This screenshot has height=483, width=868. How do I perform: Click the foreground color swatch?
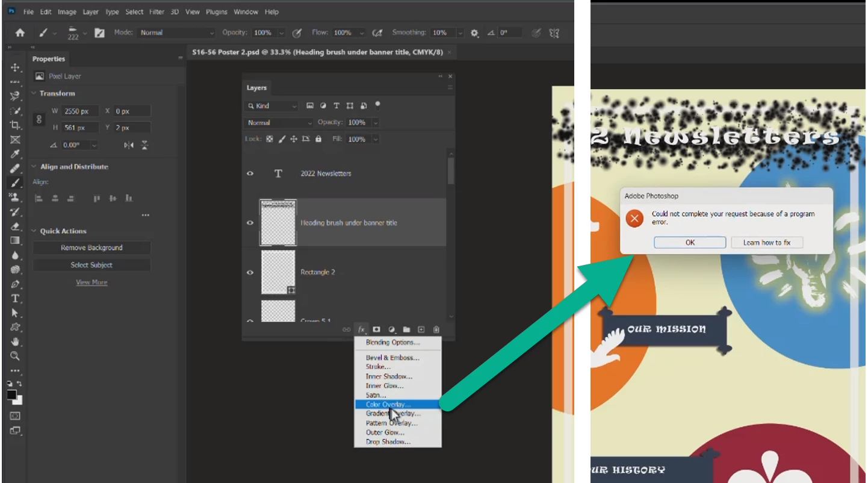(x=12, y=395)
